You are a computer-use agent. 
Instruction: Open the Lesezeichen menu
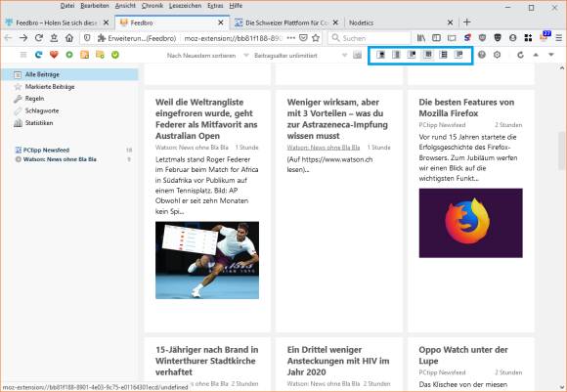point(185,6)
